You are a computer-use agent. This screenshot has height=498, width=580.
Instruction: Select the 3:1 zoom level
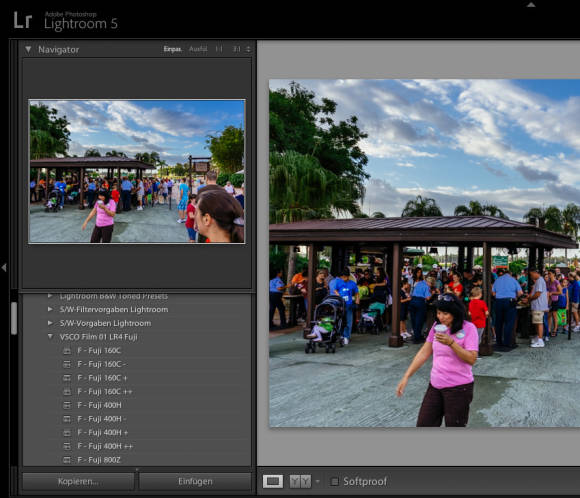click(237, 49)
